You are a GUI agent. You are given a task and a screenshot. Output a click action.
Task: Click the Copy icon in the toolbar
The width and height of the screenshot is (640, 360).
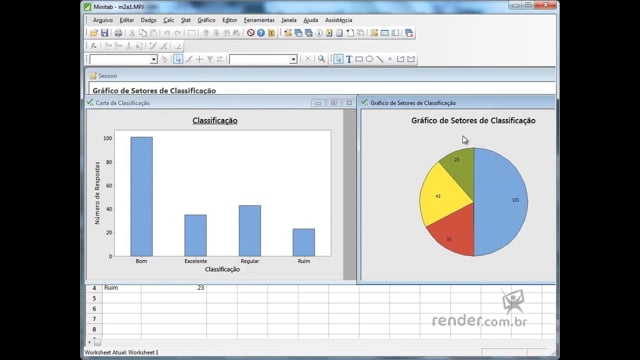143,33
